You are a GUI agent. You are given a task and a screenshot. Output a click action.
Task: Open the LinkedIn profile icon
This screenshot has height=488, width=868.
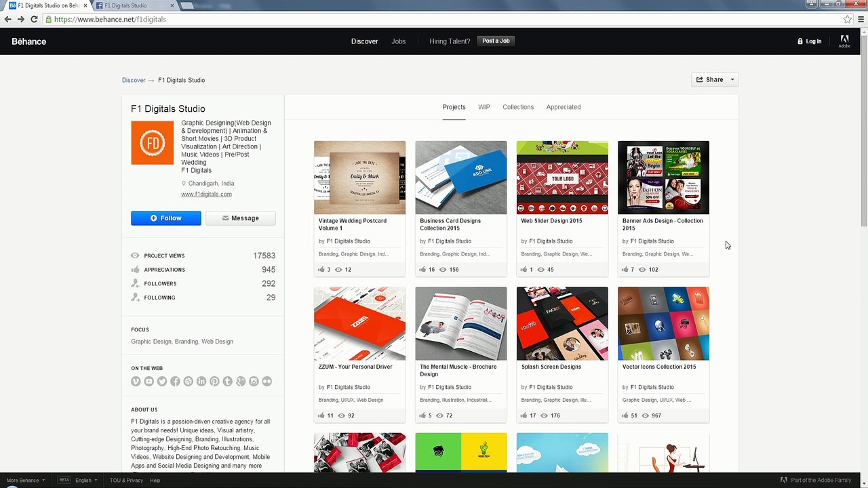tap(201, 382)
